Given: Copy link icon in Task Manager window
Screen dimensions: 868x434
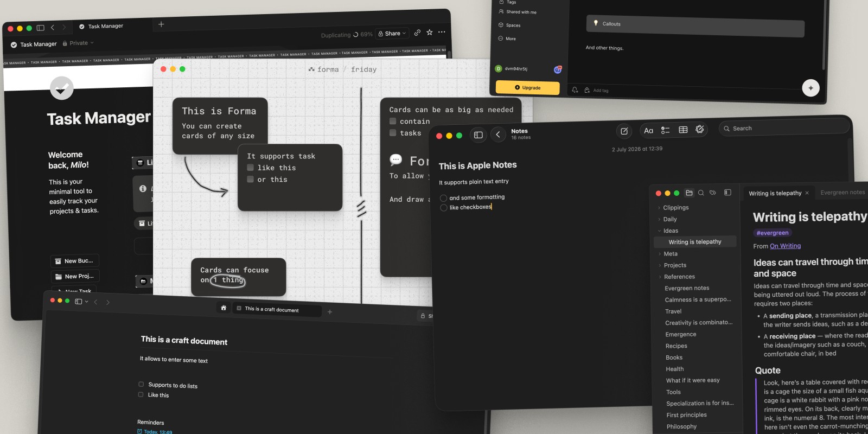Looking at the screenshot, I should [417, 33].
